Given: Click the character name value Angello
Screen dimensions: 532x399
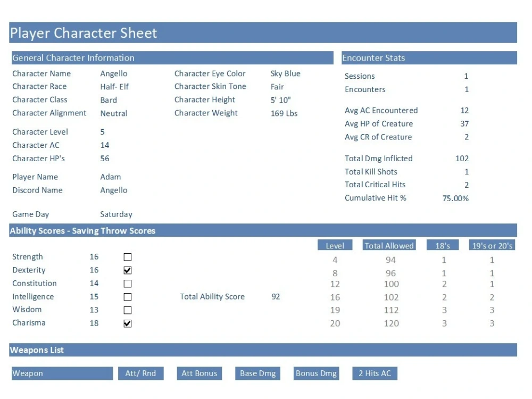Looking at the screenshot, I should (114, 73).
